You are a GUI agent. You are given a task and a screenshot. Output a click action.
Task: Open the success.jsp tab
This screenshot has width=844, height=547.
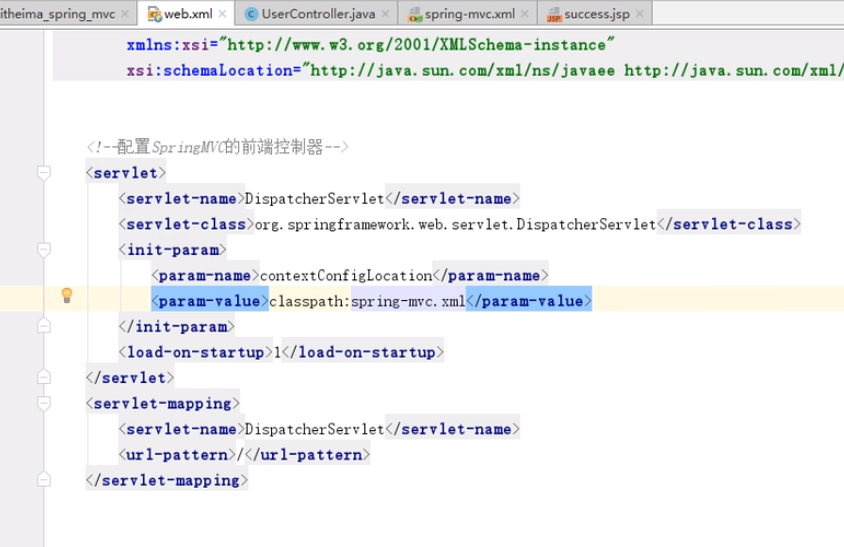tap(596, 14)
